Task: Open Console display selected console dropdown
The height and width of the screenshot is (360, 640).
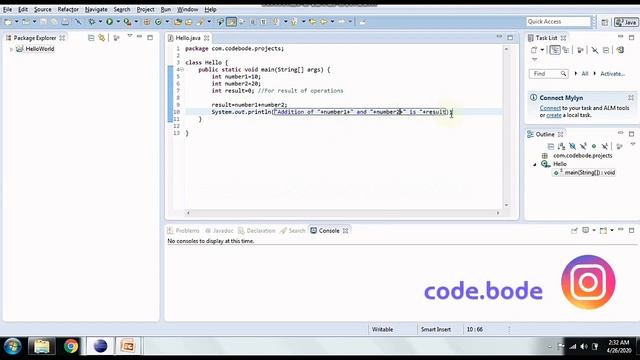Action: pyautogui.click(x=594, y=231)
